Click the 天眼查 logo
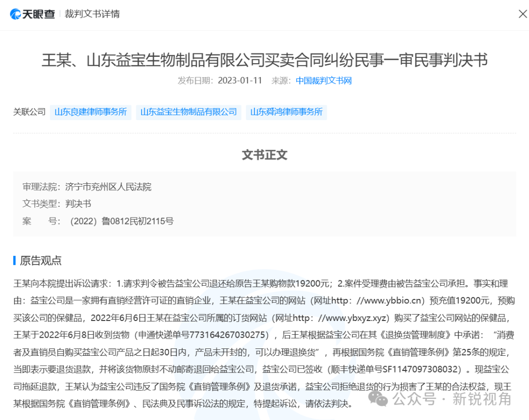The width and height of the screenshot is (529, 420). (32, 14)
